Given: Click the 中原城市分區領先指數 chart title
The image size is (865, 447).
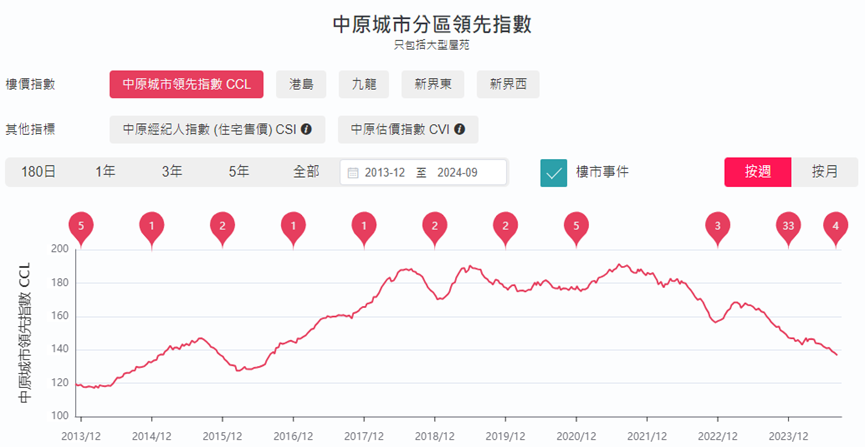Looking at the screenshot, I should pos(432,24).
